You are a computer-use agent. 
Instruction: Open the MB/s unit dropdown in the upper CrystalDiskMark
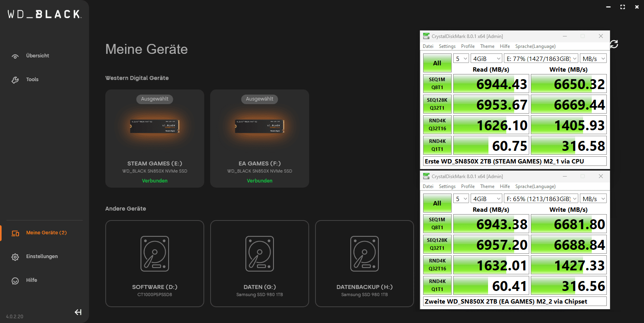593,59
